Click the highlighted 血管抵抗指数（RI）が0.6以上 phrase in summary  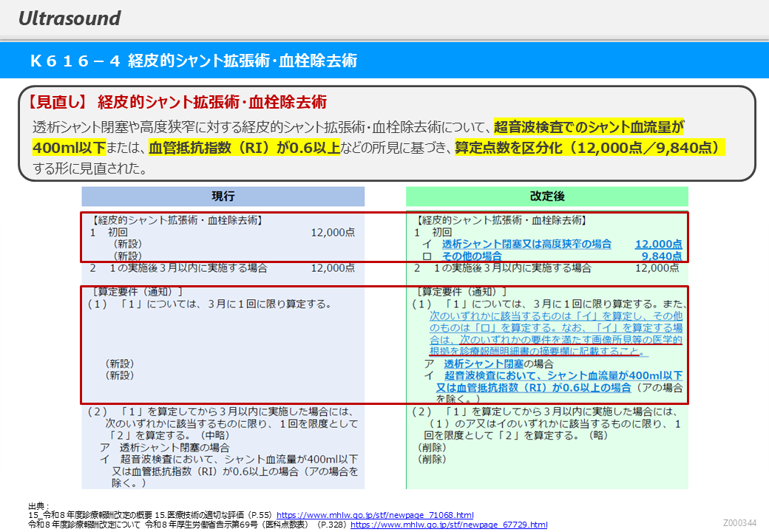point(244,147)
